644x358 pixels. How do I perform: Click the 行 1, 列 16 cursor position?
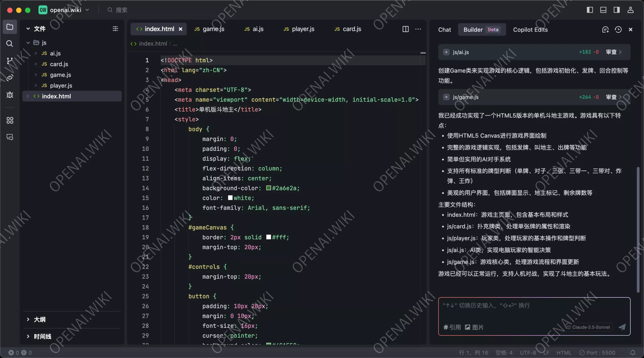tap(473, 352)
